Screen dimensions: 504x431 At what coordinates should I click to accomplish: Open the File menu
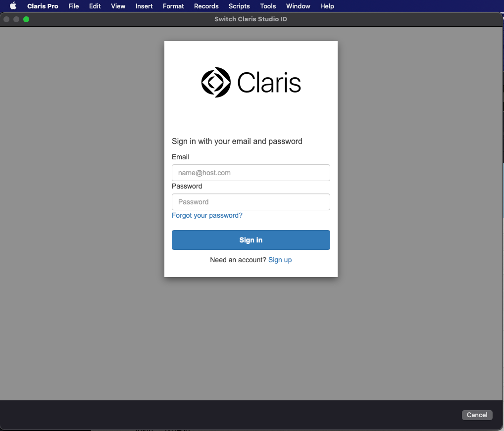pos(74,6)
